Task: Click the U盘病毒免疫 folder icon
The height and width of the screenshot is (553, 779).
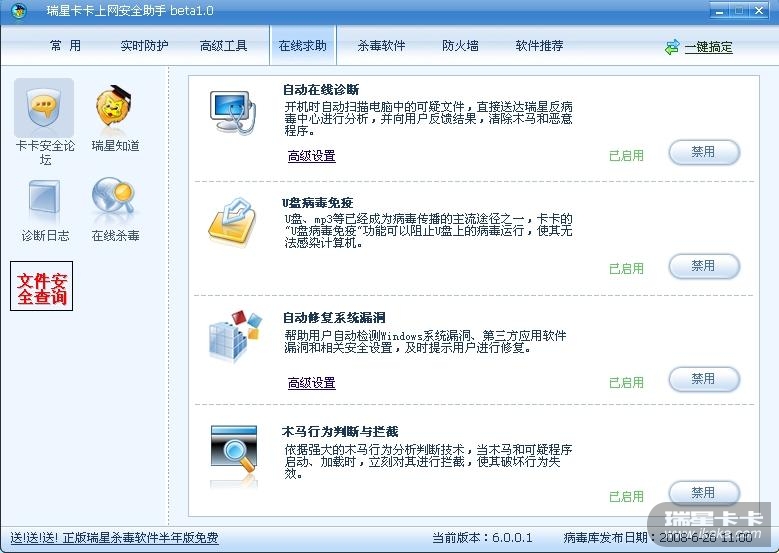Action: tap(232, 222)
